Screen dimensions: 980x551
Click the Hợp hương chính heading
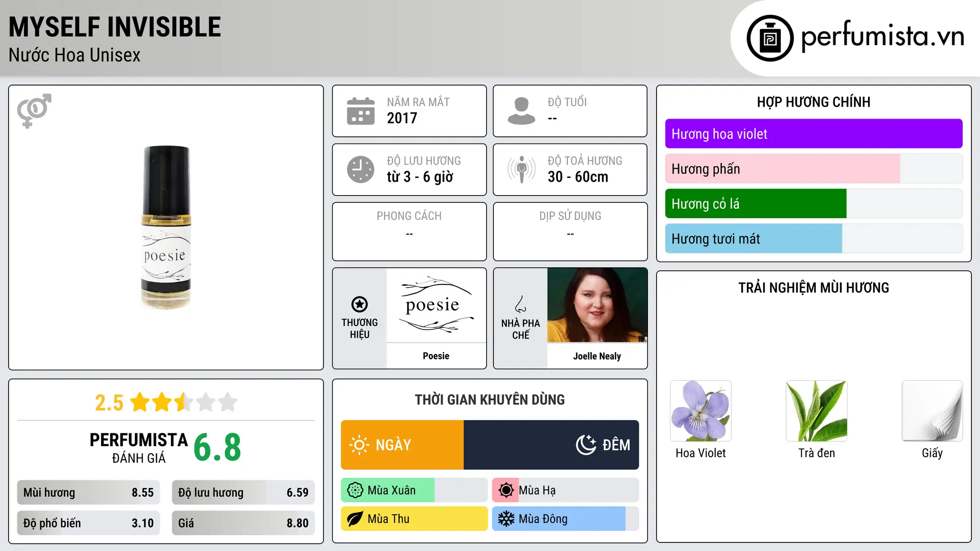813,102
